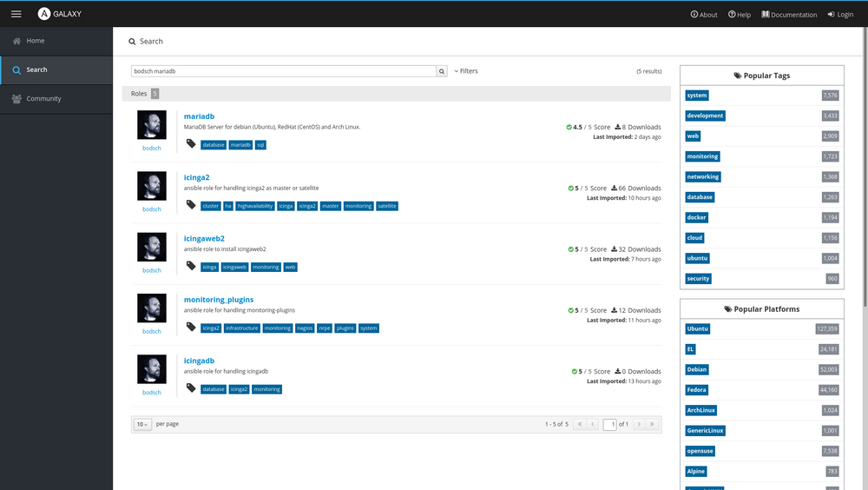Open Community in the sidebar
This screenshot has height=490, width=868.
(56, 99)
